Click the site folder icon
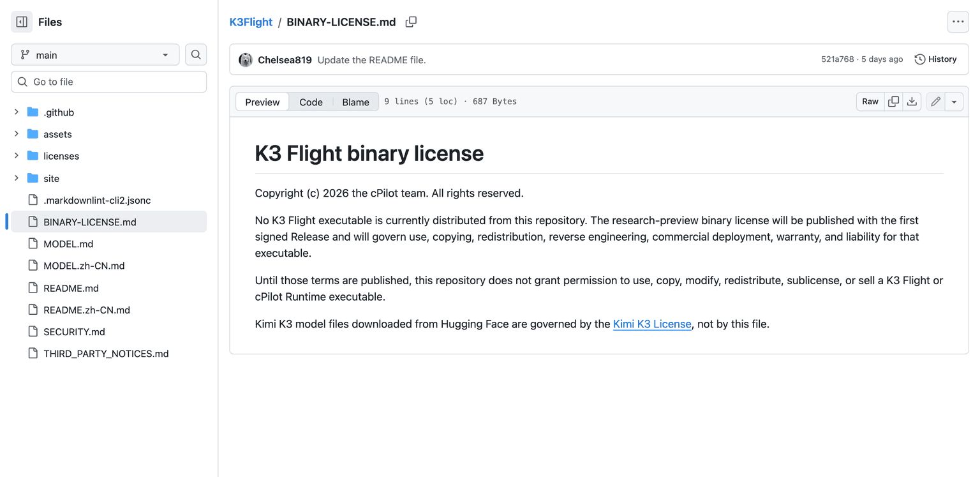The height and width of the screenshot is (477, 980). click(x=33, y=178)
